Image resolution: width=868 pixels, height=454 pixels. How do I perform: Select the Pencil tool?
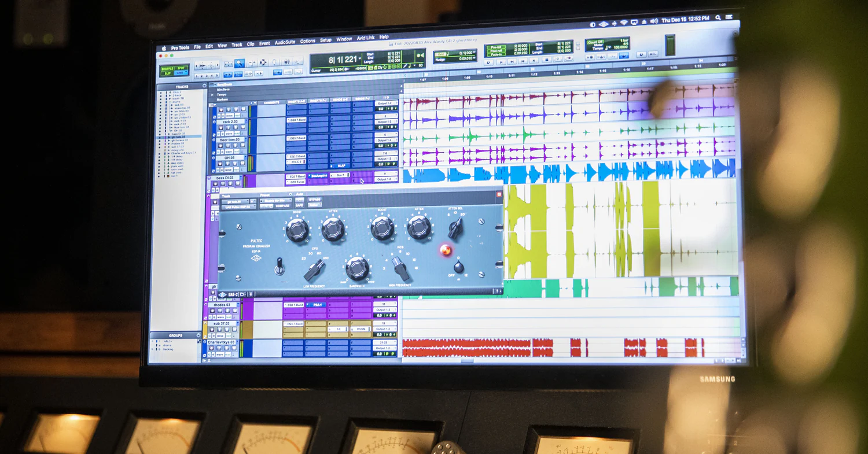[298, 61]
